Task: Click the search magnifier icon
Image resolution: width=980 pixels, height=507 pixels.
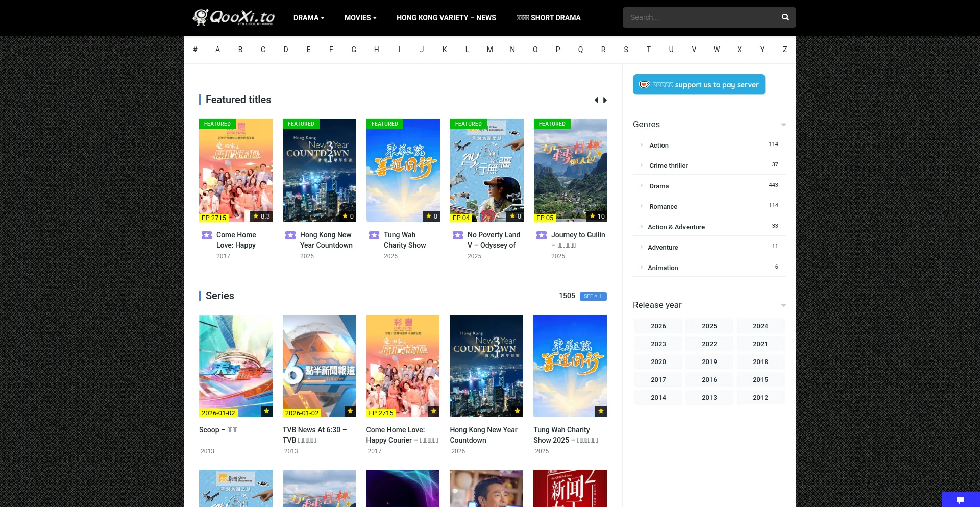Action: coord(785,17)
